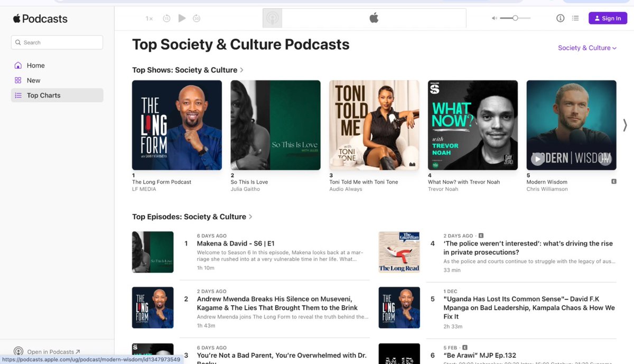
Task: Open The Long Form Podcast show artwork
Action: (x=177, y=125)
